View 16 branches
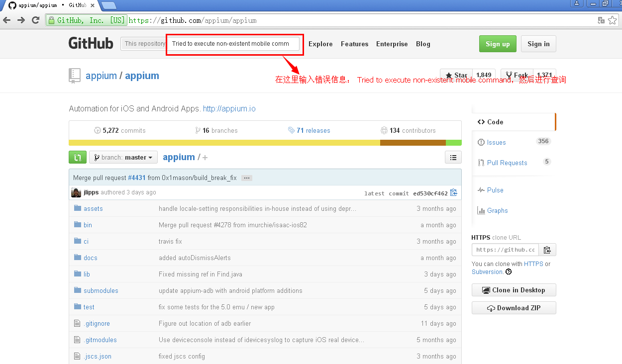 216,130
